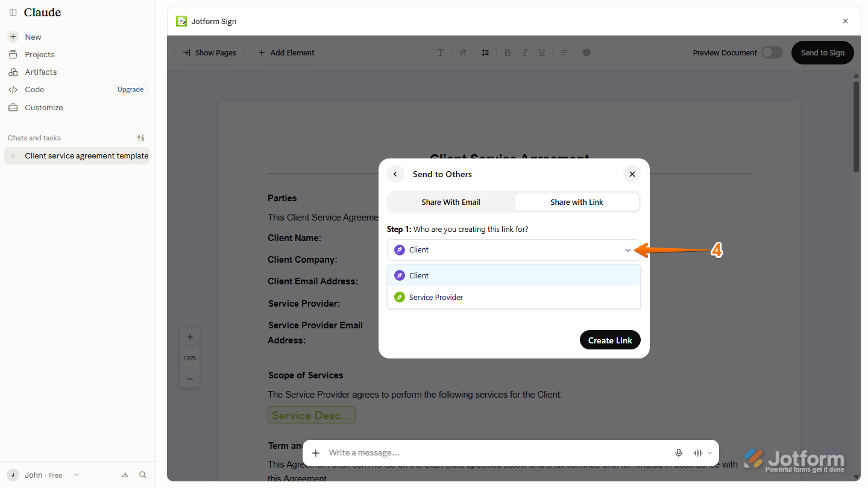The height and width of the screenshot is (488, 868).
Task: Click the line spacing icon
Action: [x=485, y=52]
